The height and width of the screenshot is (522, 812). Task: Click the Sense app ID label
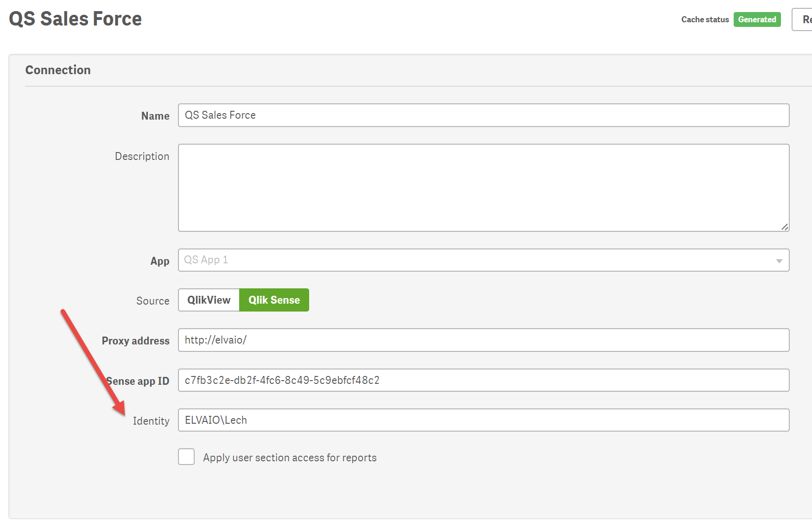[x=138, y=382]
